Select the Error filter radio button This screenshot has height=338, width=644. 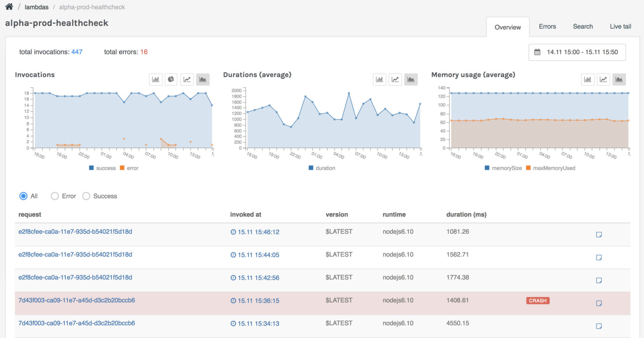(55, 196)
